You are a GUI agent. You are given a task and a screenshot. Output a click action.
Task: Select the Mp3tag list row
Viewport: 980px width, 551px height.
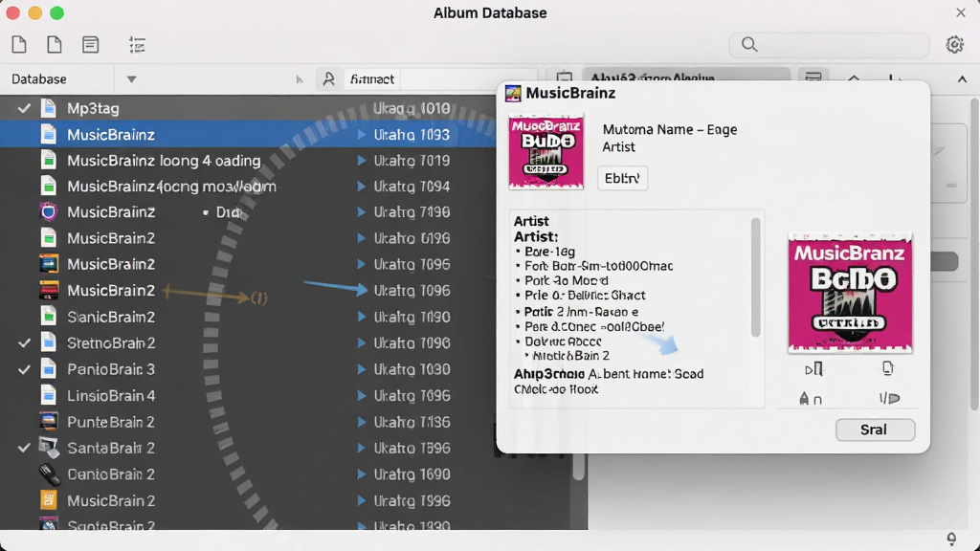(248, 108)
